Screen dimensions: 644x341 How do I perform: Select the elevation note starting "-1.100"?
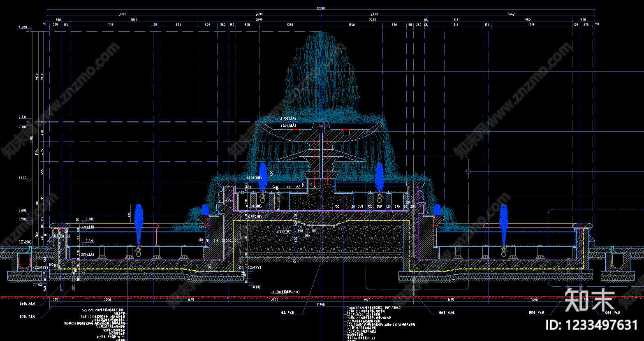click(x=285, y=292)
